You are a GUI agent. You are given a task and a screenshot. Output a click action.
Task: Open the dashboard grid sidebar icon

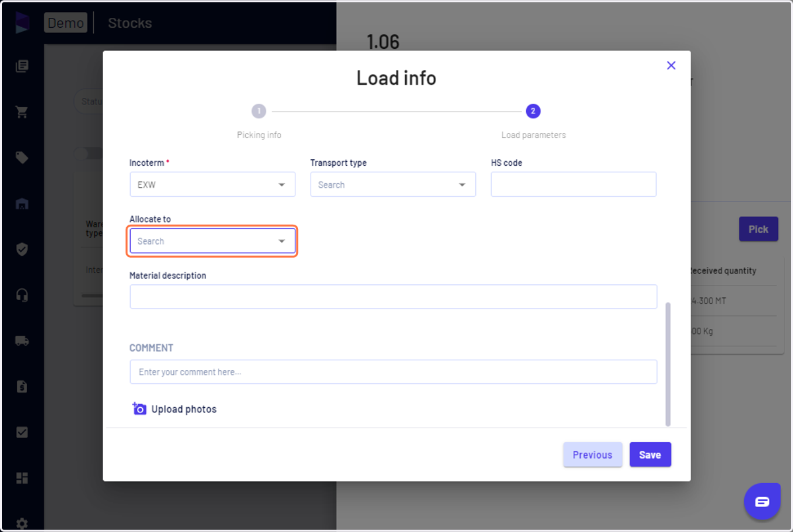[x=22, y=478]
